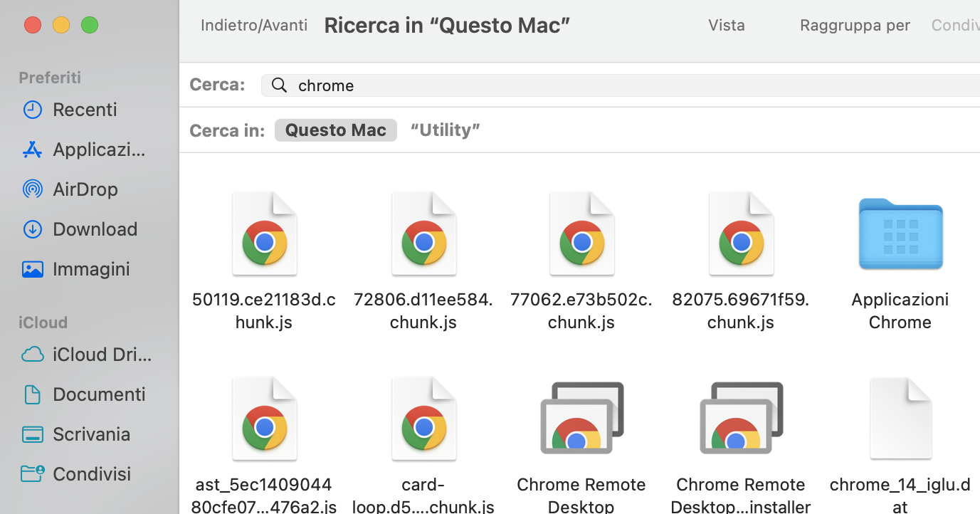Open the Applicazioni Chrome folder

pos(900,234)
